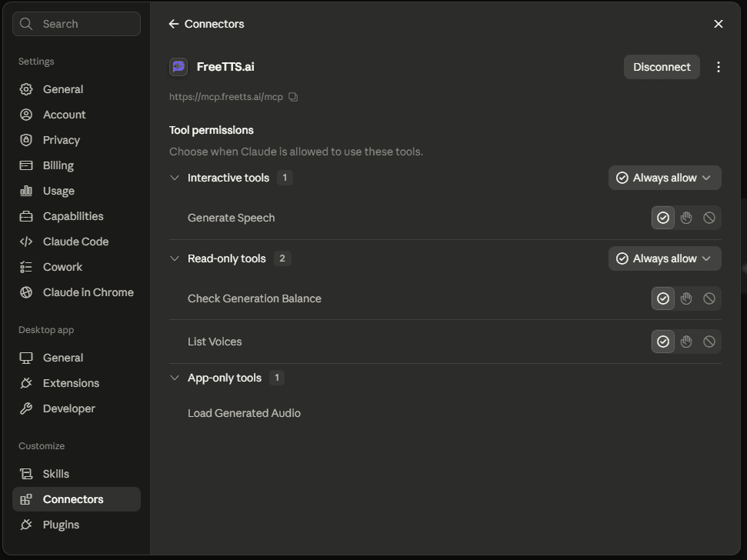The height and width of the screenshot is (560, 747).
Task: Set List Voices to always allow
Action: point(663,342)
